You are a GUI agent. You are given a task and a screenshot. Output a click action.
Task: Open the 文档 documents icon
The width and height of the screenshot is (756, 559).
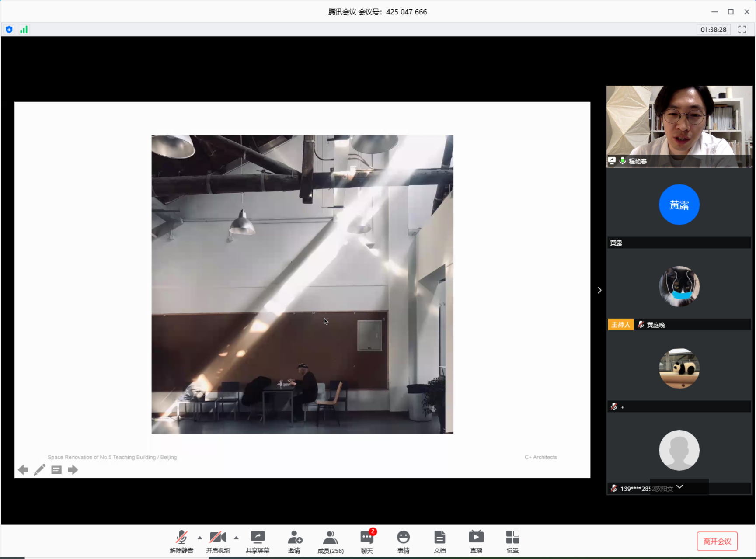(x=439, y=541)
